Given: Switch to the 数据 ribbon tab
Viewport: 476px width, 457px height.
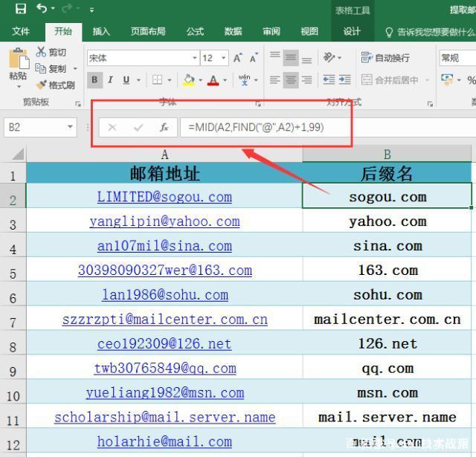Looking at the screenshot, I should 233,31.
